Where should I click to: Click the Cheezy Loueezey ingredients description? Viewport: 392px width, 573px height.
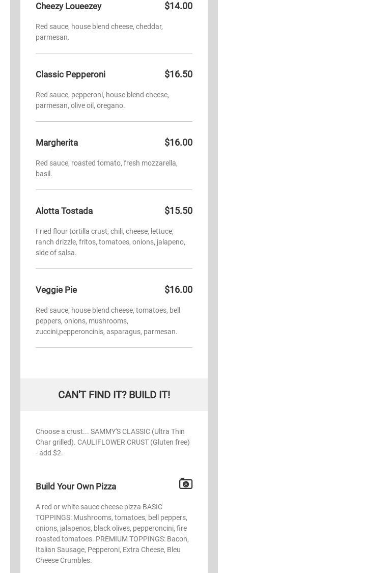[99, 32]
